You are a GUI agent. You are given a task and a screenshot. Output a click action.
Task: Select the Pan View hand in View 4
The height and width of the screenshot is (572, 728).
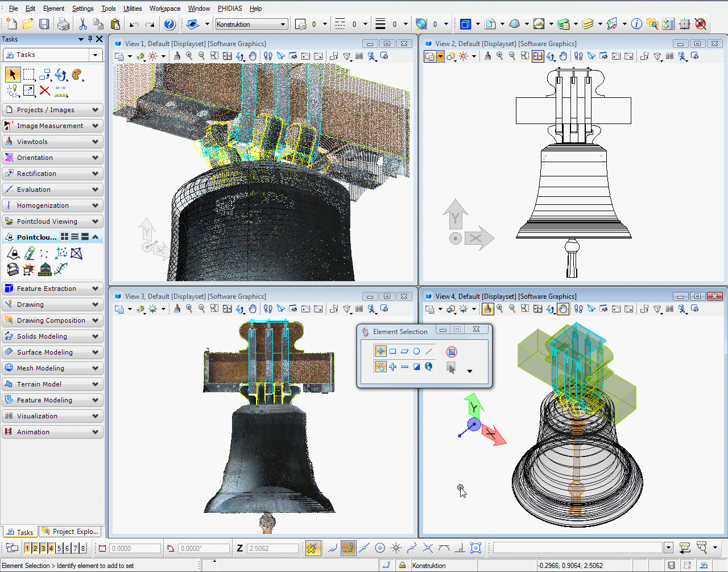pyautogui.click(x=563, y=308)
